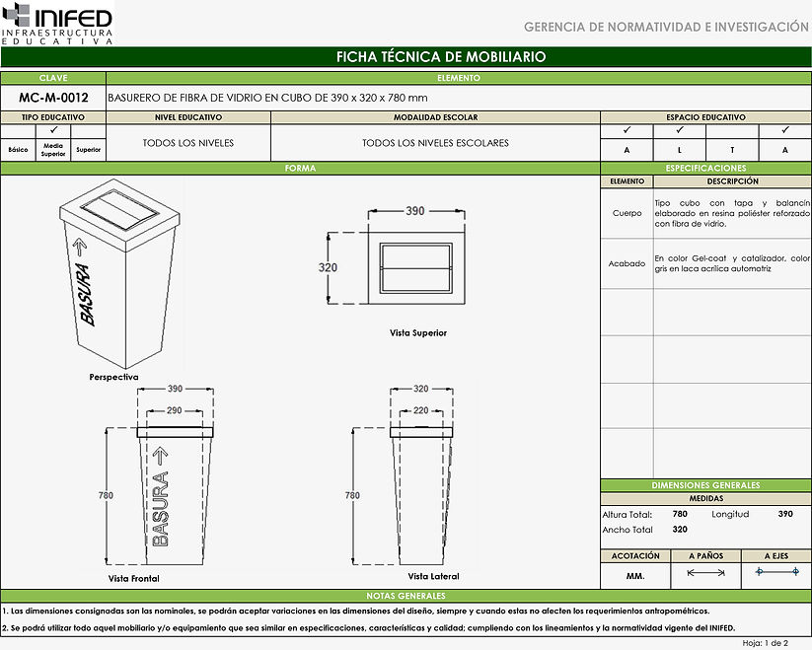
Task: Click the "Altura Total:" label
Action: pos(627,515)
